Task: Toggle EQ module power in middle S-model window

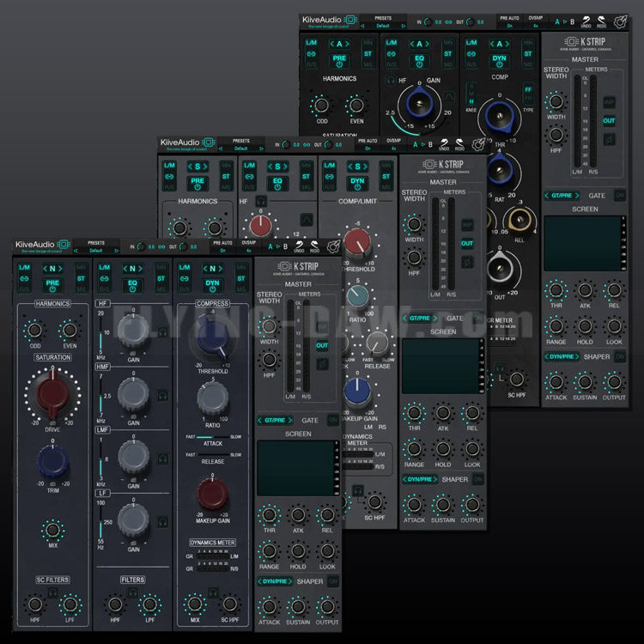Action: tap(277, 184)
